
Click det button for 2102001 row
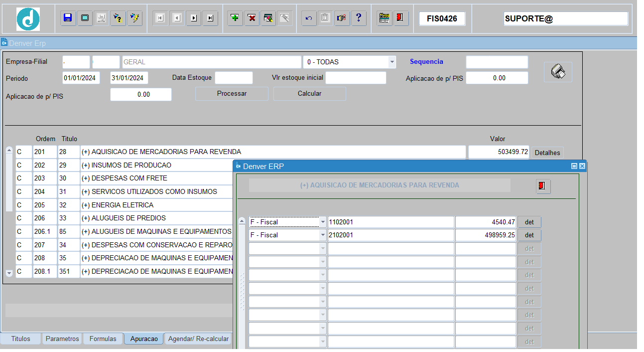click(x=529, y=235)
